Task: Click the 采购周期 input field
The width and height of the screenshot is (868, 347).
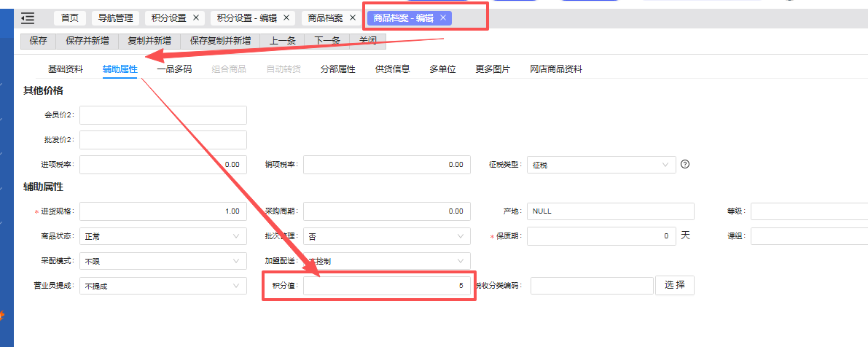Action: point(387,211)
